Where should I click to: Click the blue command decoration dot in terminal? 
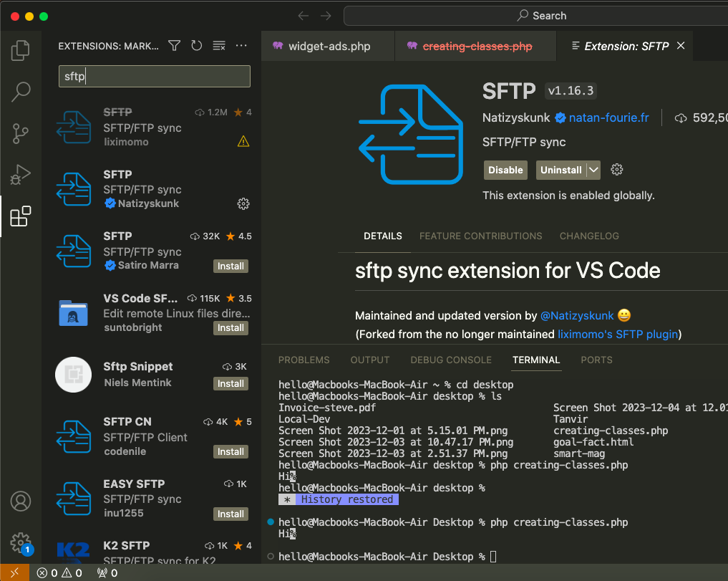[271, 522]
